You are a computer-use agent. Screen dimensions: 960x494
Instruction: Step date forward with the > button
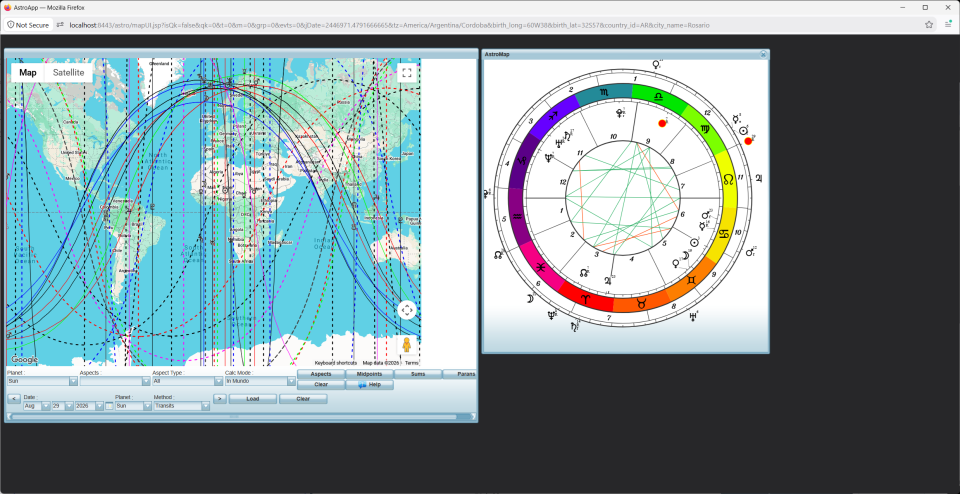coord(220,399)
